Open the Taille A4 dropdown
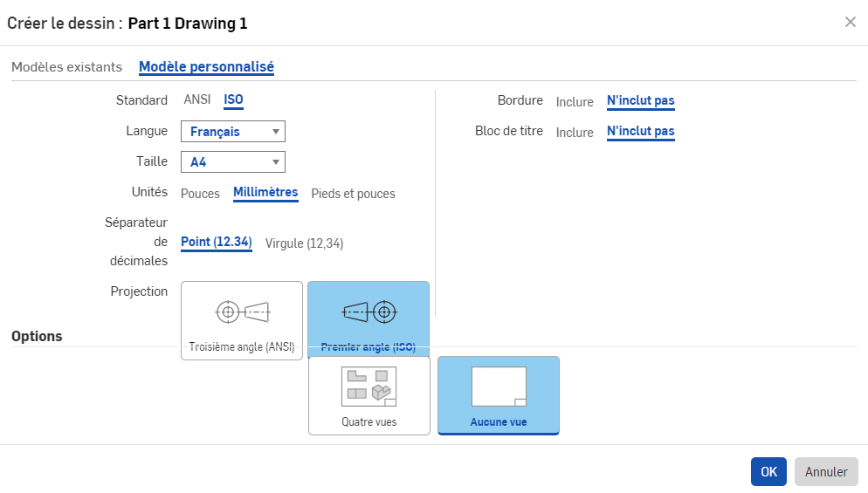The height and width of the screenshot is (493, 868). [233, 162]
